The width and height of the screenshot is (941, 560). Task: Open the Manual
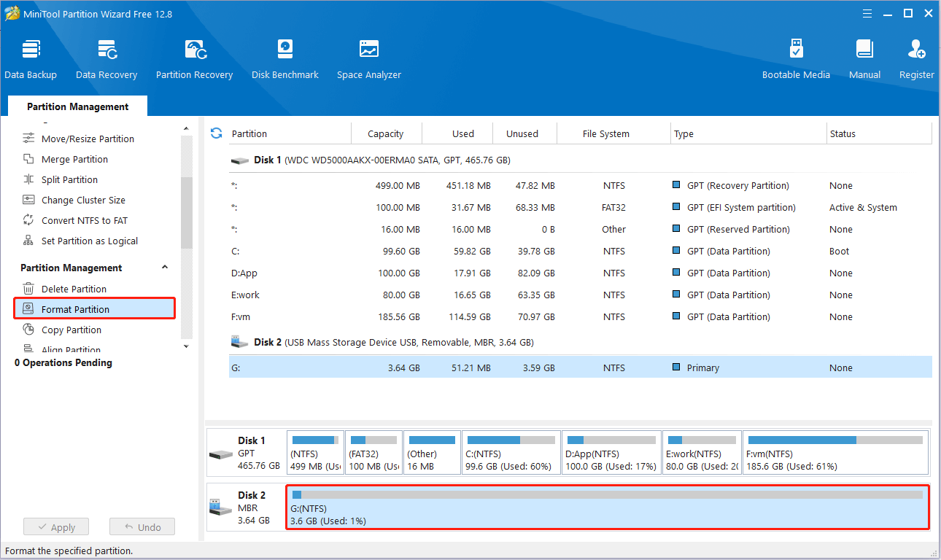[x=864, y=60]
